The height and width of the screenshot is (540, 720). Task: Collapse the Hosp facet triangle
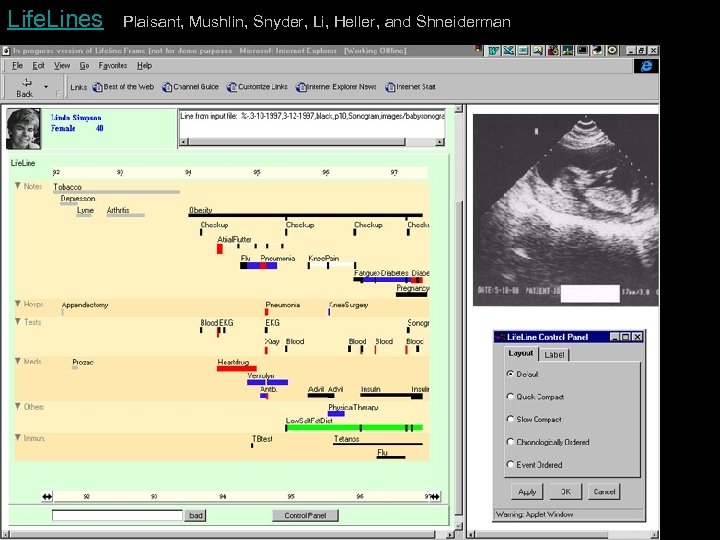pos(17,304)
